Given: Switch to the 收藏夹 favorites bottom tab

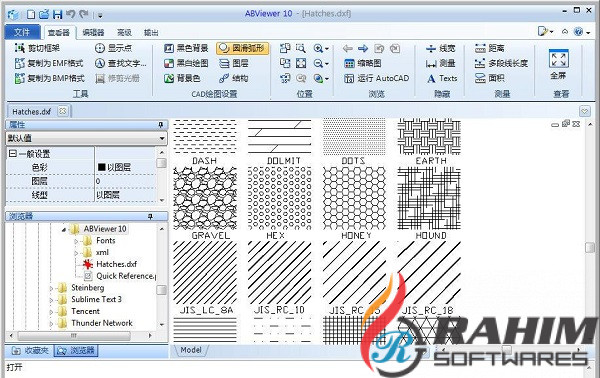Looking at the screenshot, I should point(30,350).
